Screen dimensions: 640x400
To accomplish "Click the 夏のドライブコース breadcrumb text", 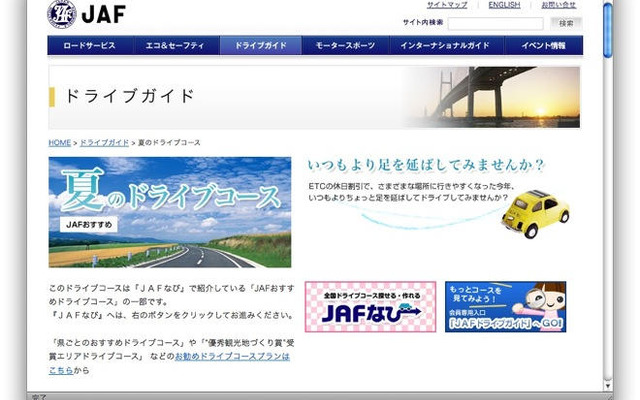I will pos(169,142).
